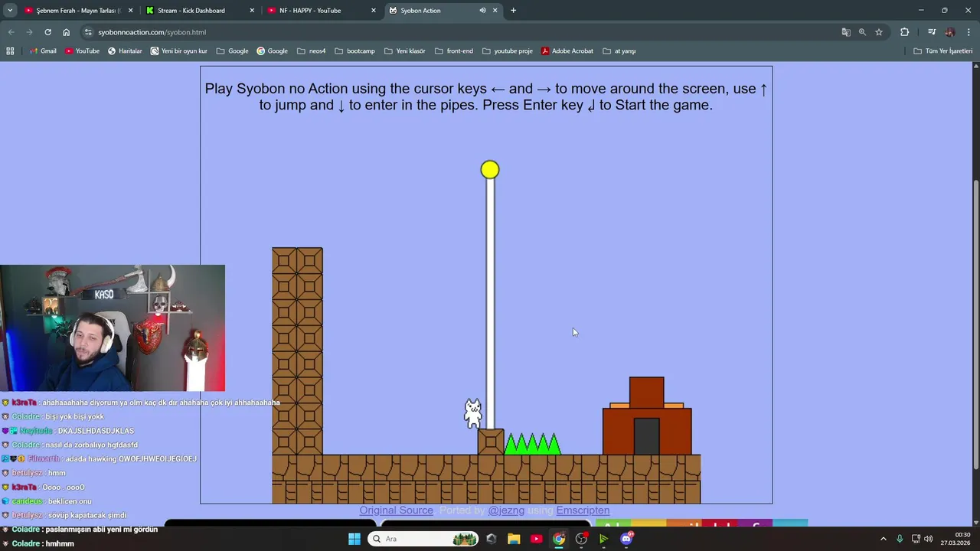The width and height of the screenshot is (980, 551).
Task: Open the Discord taskbar icon
Action: coord(626,539)
